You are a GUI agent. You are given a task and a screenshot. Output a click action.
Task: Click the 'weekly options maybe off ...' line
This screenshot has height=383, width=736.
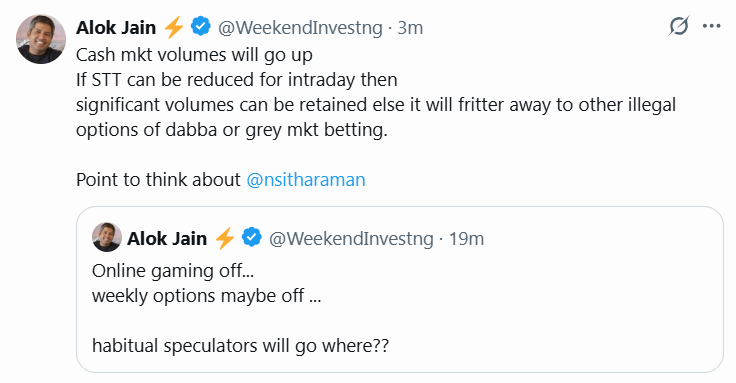[x=207, y=296]
